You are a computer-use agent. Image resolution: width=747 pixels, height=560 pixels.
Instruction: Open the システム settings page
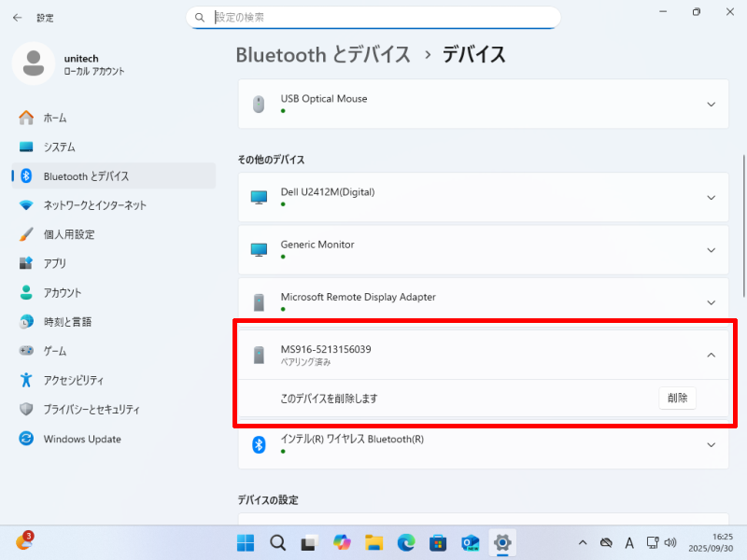click(59, 147)
